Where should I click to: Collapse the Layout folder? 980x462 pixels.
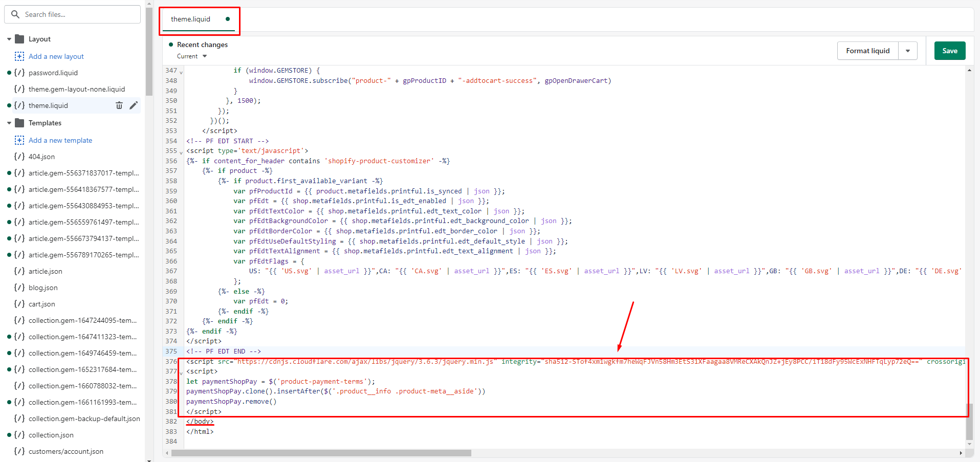pyautogui.click(x=9, y=39)
